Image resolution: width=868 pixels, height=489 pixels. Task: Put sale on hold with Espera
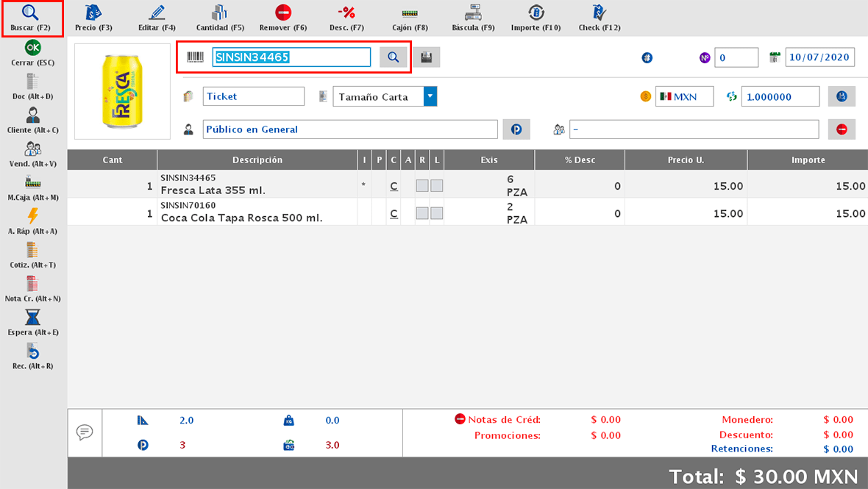pos(32,322)
